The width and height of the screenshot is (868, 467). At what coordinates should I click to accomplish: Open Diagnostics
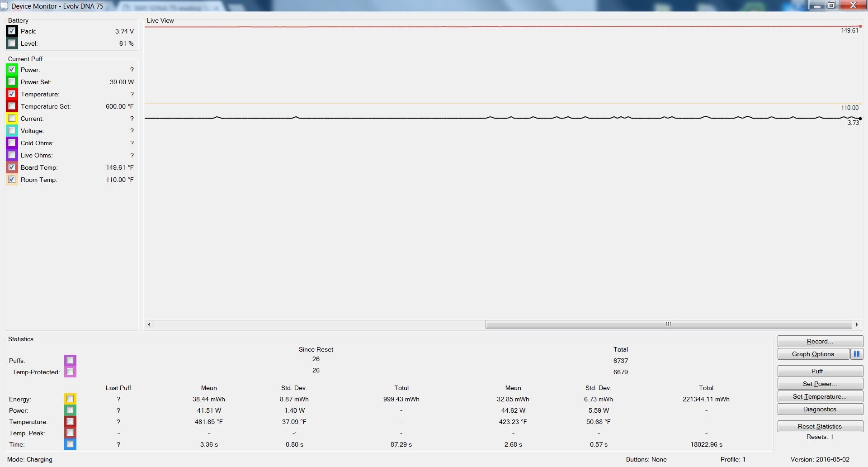point(820,409)
